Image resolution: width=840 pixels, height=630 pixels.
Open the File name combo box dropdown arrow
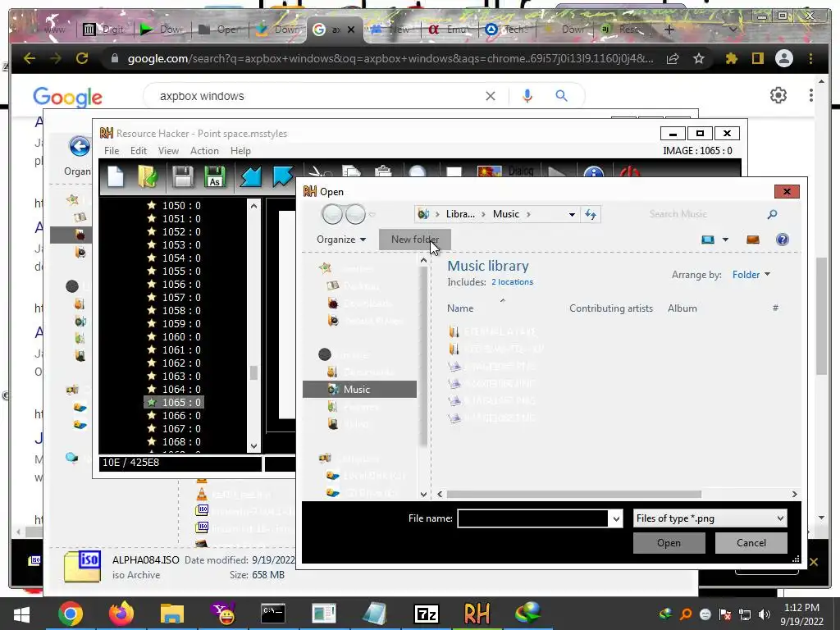click(x=616, y=518)
